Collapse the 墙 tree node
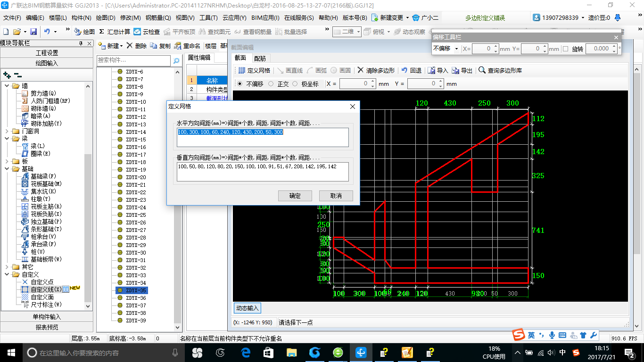This screenshot has width=644, height=362. pos(7,86)
